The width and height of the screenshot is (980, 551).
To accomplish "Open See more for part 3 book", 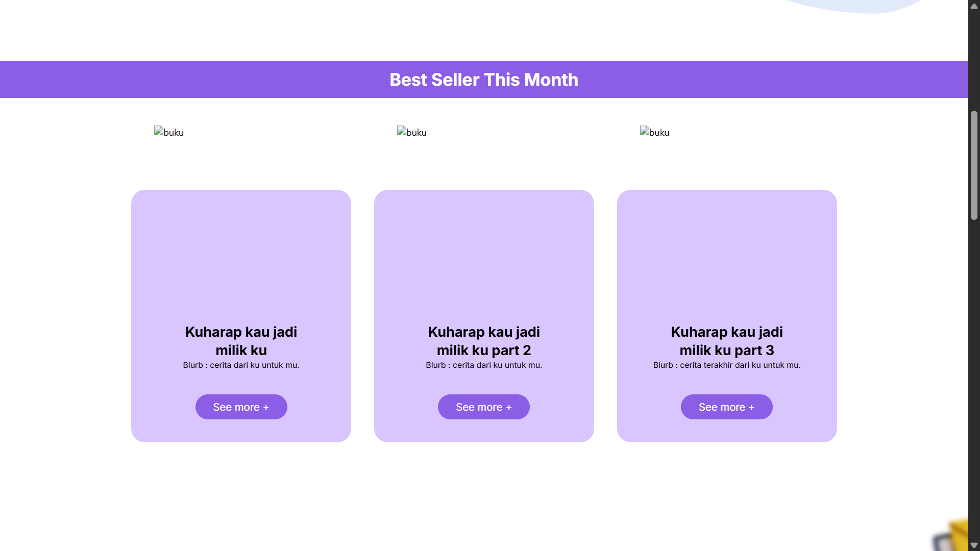I will 726,407.
